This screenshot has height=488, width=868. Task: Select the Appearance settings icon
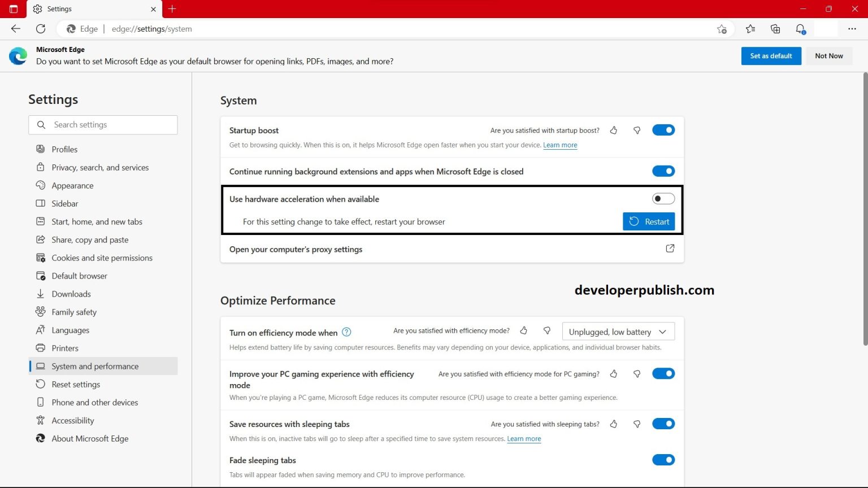click(x=40, y=185)
